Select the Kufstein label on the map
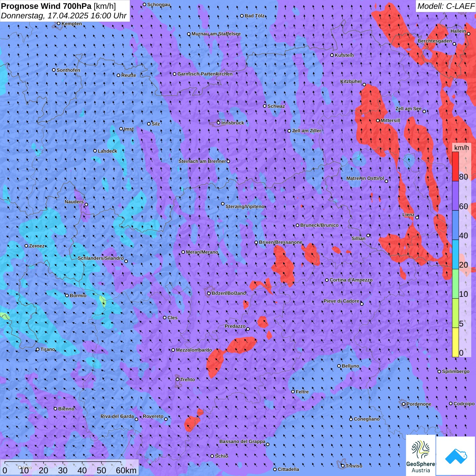Screen dimensions: 476x476 coord(344,55)
